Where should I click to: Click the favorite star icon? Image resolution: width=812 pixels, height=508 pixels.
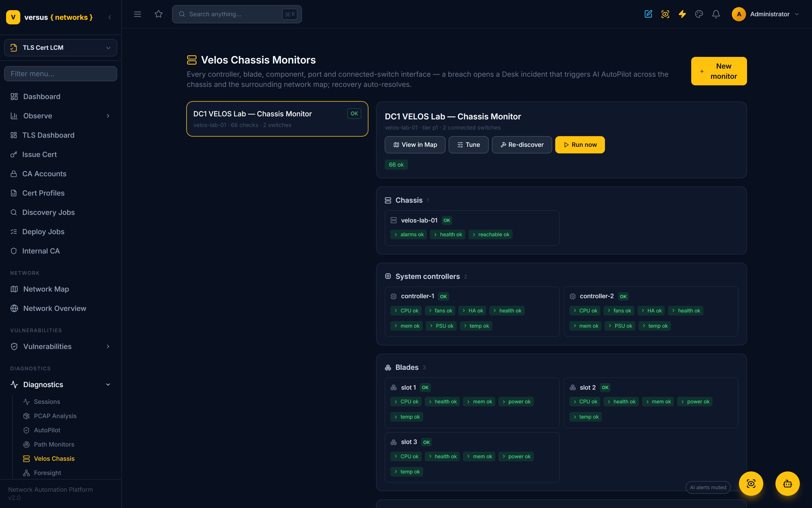coord(158,14)
